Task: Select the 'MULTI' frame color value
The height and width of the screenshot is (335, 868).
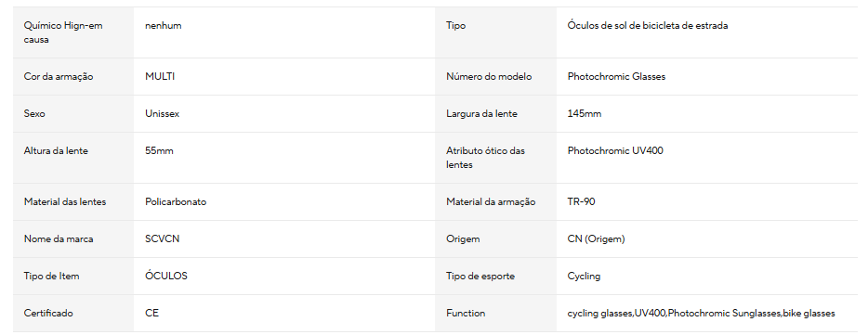Action: tap(160, 77)
